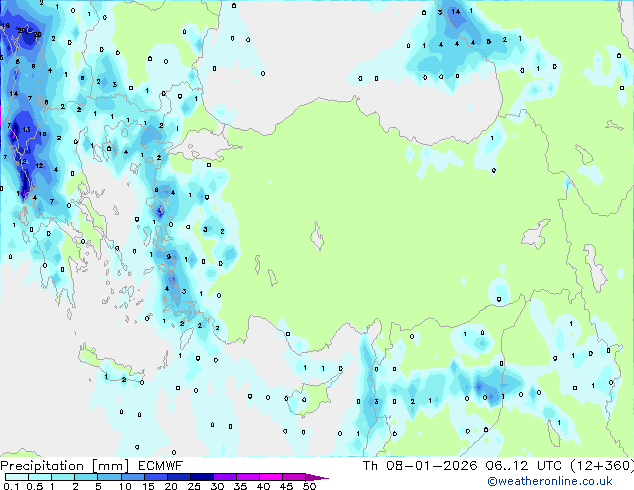Click the legend scale label "0.5"
The height and width of the screenshot is (490, 634).
coord(35,486)
